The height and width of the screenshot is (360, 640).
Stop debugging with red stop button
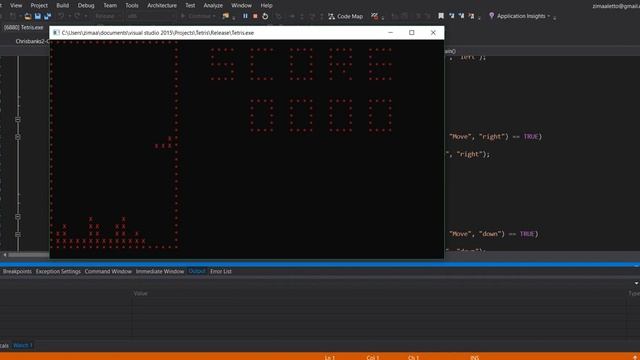pos(255,16)
